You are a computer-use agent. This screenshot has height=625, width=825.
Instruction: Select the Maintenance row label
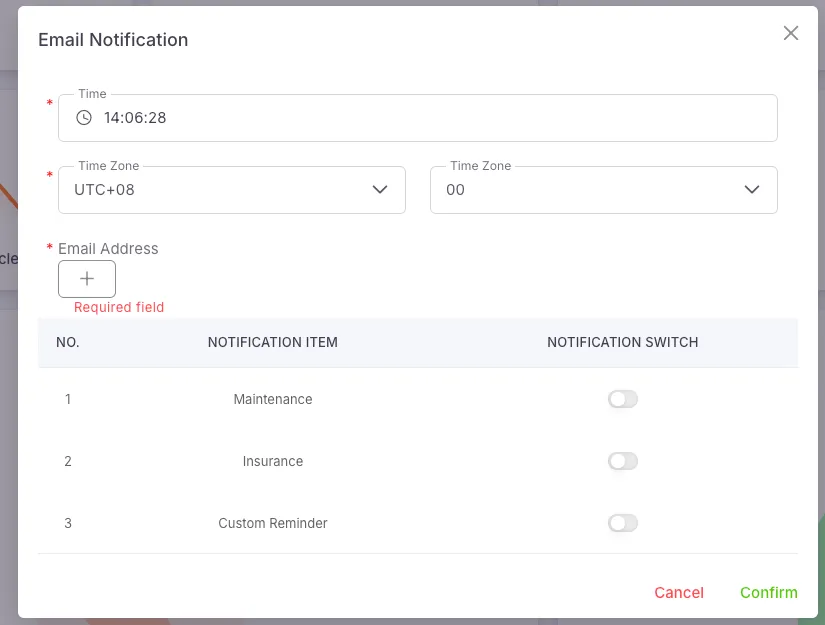[x=273, y=399]
